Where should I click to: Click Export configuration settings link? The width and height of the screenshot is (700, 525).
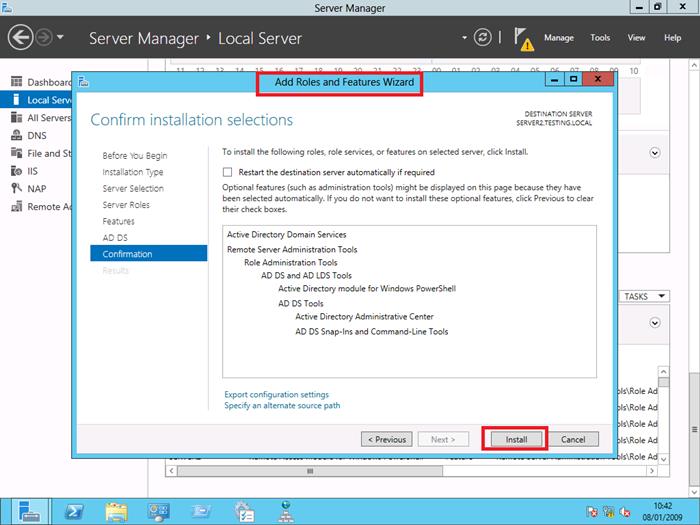[276, 395]
